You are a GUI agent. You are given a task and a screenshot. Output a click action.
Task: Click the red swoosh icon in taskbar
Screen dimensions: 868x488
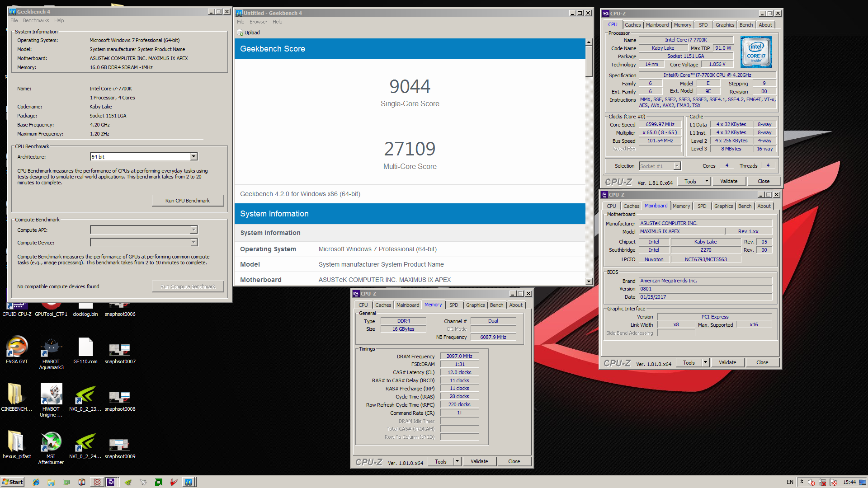[x=174, y=482]
